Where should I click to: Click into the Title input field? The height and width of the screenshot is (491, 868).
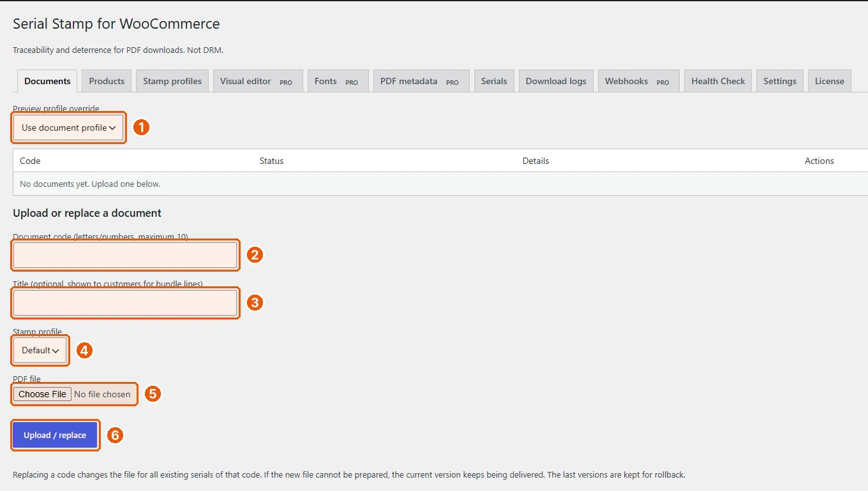pos(125,303)
